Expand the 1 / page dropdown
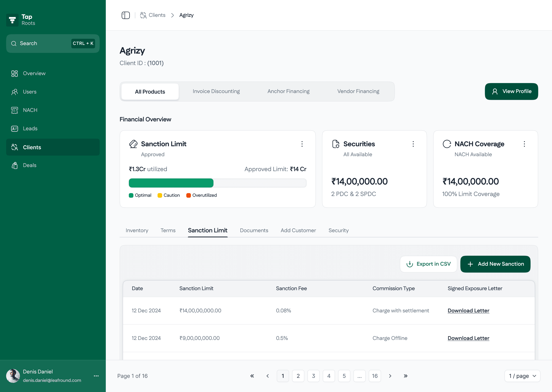 [x=522, y=376]
